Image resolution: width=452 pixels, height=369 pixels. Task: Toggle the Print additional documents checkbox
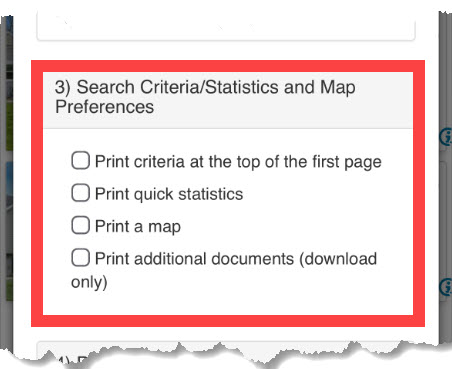[80, 257]
